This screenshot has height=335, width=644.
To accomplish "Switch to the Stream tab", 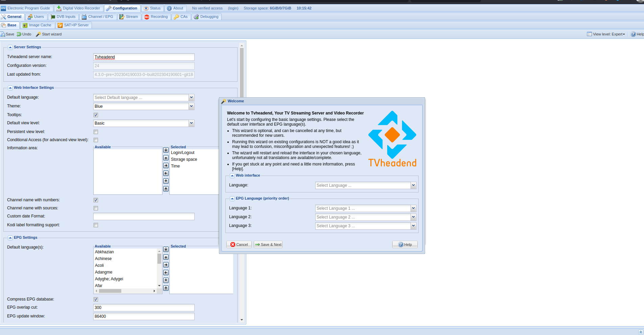I will [x=129, y=17].
